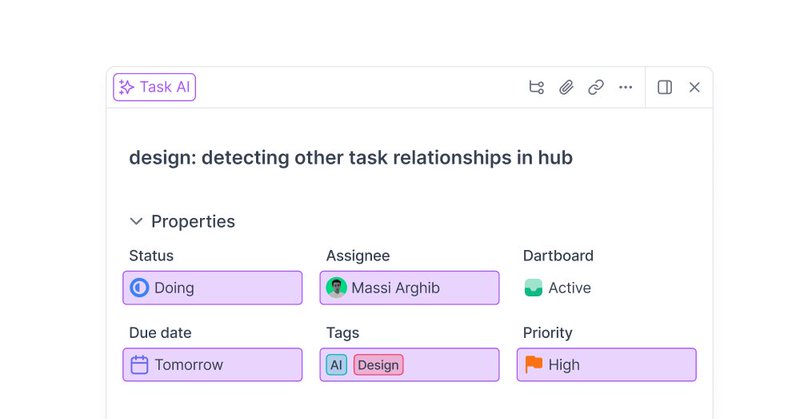The height and width of the screenshot is (419, 800).
Task: Edit the task title text
Action: click(x=351, y=158)
